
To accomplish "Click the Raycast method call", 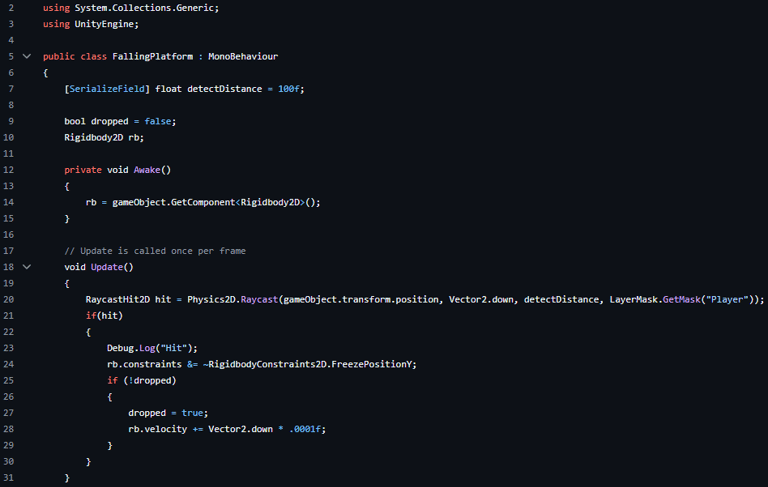I will click(259, 299).
